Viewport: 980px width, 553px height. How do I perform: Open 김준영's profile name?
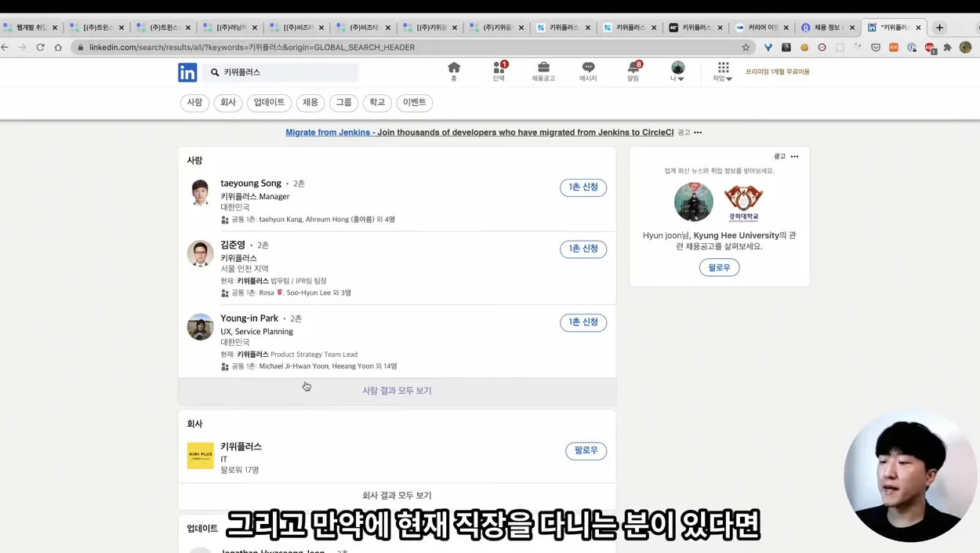point(233,245)
